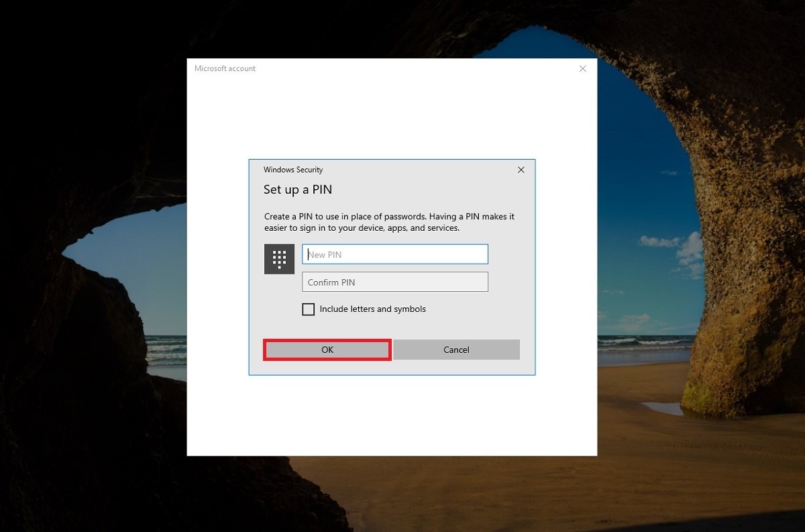Click the 'Windows Security' title text
Viewport: 805px width, 532px height.
click(x=293, y=170)
